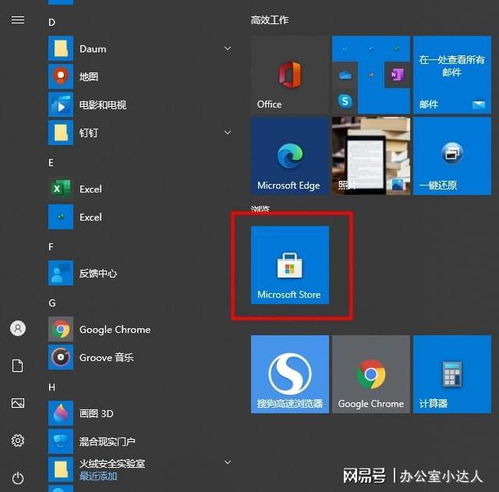Screen dimensions: 499x492
Task: Open 电影和电视 app icon
Action: pos(61,105)
